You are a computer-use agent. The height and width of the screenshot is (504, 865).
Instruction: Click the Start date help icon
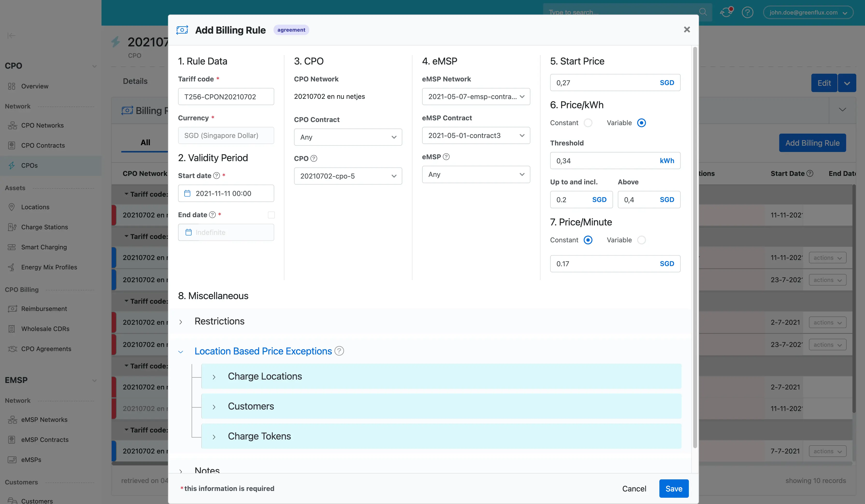216,176
